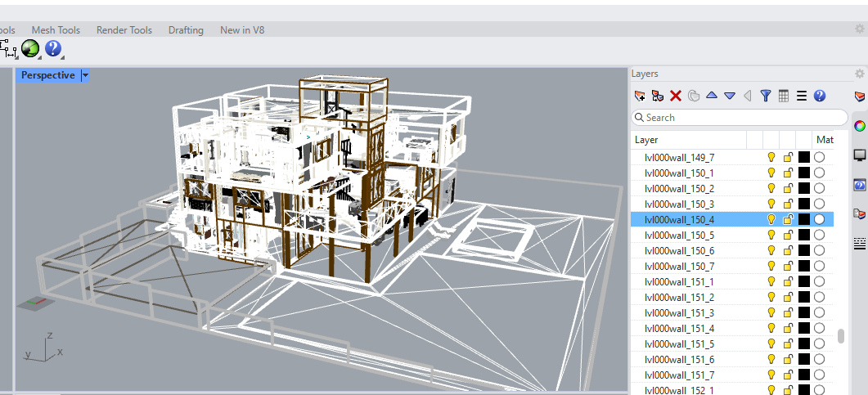Set material circle for lvl000wall_151_4
Image resolution: width=868 pixels, height=395 pixels.
[x=819, y=329]
